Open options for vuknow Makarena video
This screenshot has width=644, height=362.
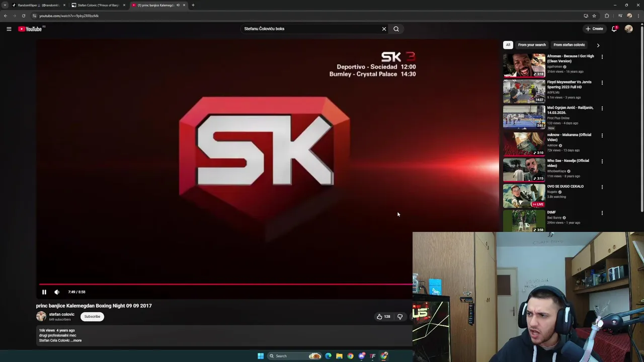(x=602, y=135)
